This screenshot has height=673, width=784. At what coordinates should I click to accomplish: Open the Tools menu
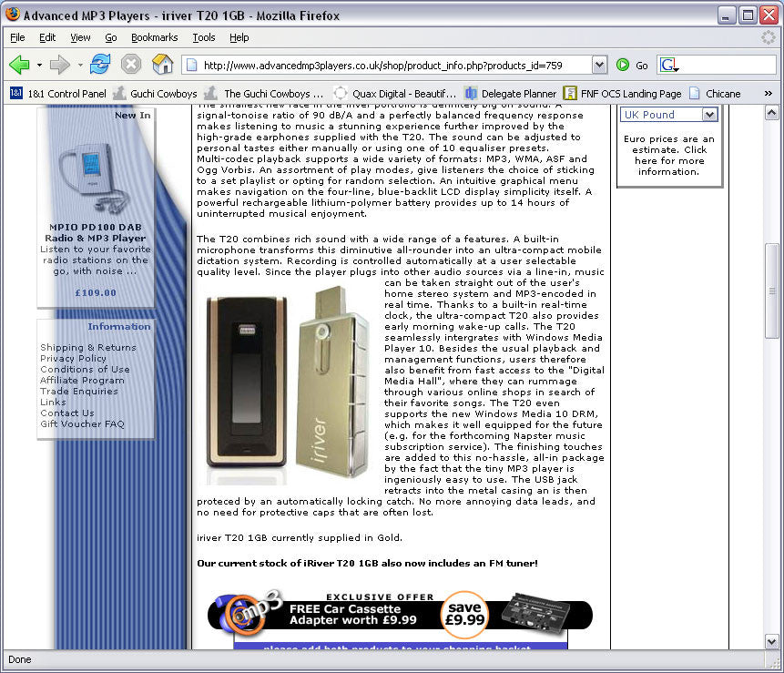coord(203,37)
